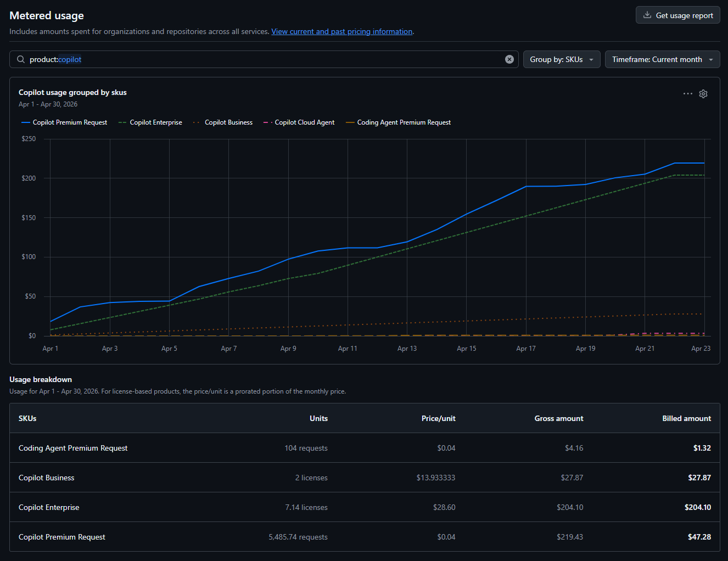Click the $28.60 price per unit cell

pyautogui.click(x=444, y=507)
